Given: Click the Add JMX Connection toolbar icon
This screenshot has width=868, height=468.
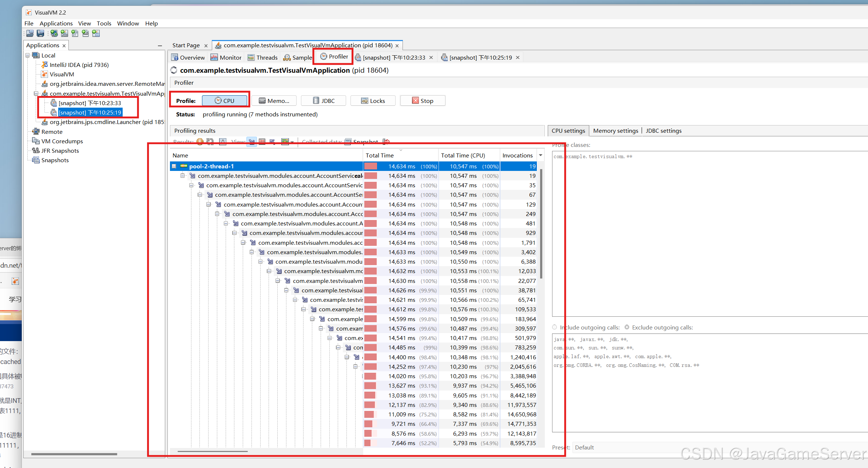Looking at the screenshot, I should (x=64, y=33).
